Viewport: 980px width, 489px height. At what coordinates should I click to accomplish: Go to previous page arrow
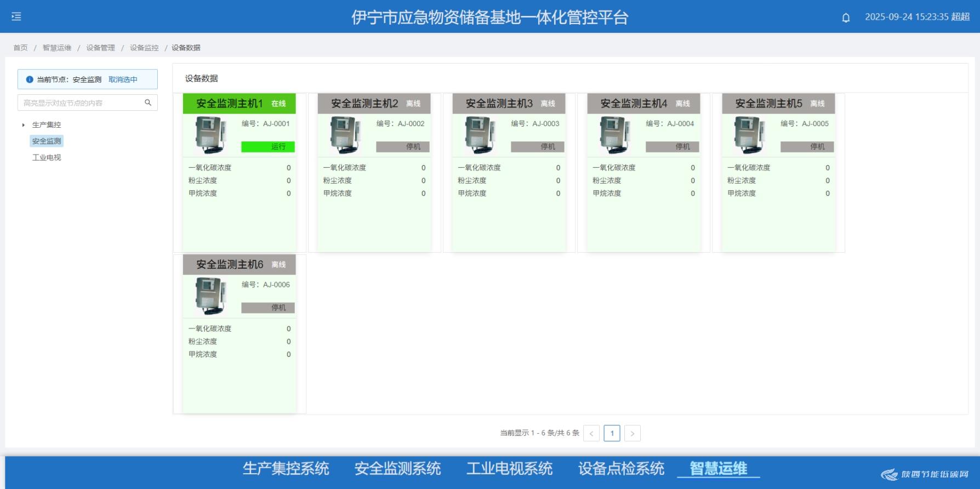coord(591,433)
